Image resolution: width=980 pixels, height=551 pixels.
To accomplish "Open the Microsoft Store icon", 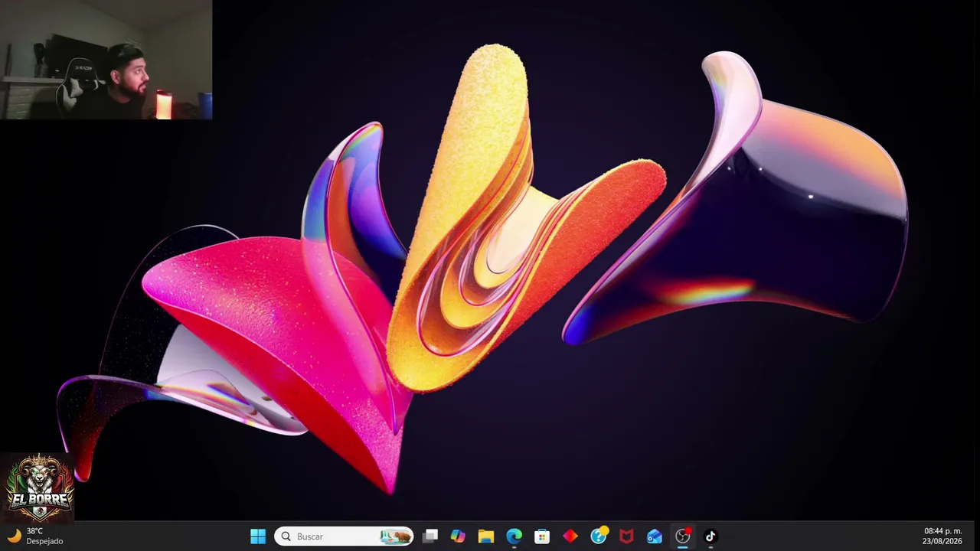I will click(542, 536).
